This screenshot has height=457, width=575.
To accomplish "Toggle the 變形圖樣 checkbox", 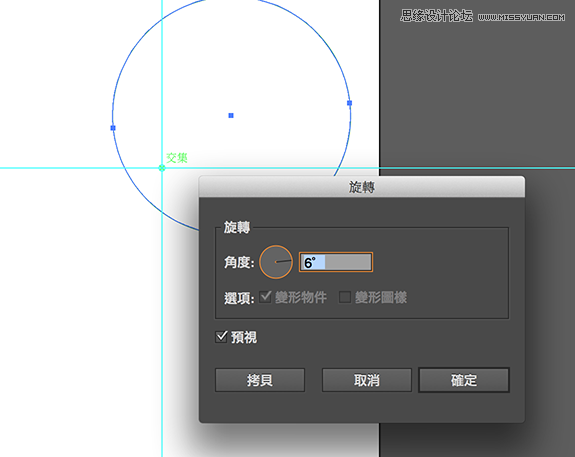I will tap(345, 297).
